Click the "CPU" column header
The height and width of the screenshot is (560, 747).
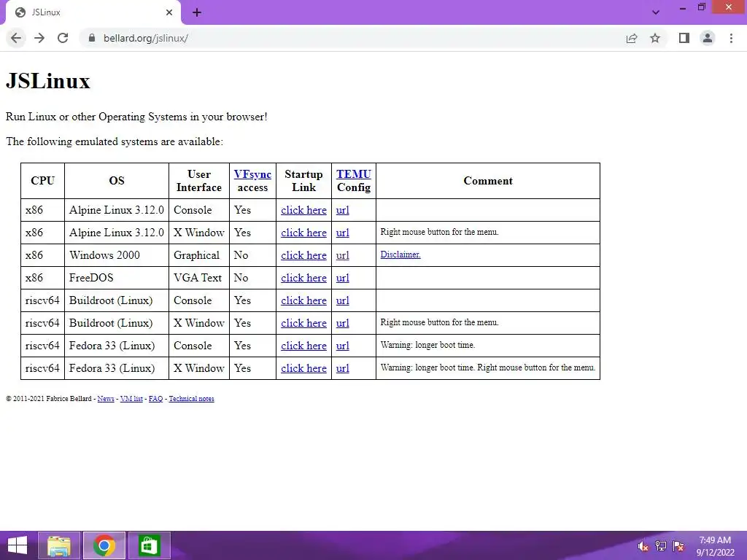coord(42,181)
